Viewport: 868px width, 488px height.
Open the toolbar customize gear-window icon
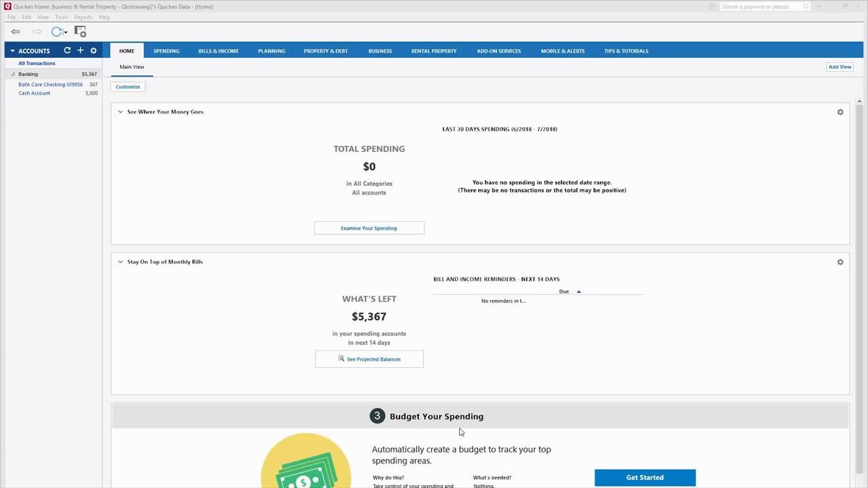pos(80,32)
